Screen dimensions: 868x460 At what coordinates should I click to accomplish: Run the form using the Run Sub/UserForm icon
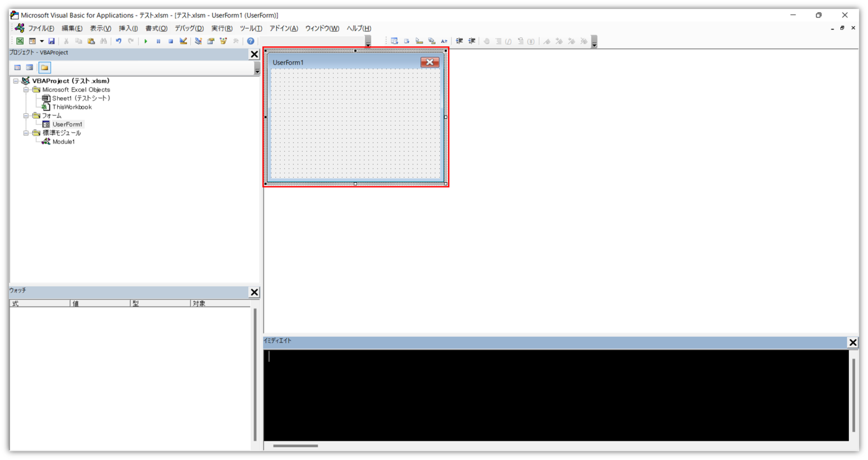click(x=146, y=41)
